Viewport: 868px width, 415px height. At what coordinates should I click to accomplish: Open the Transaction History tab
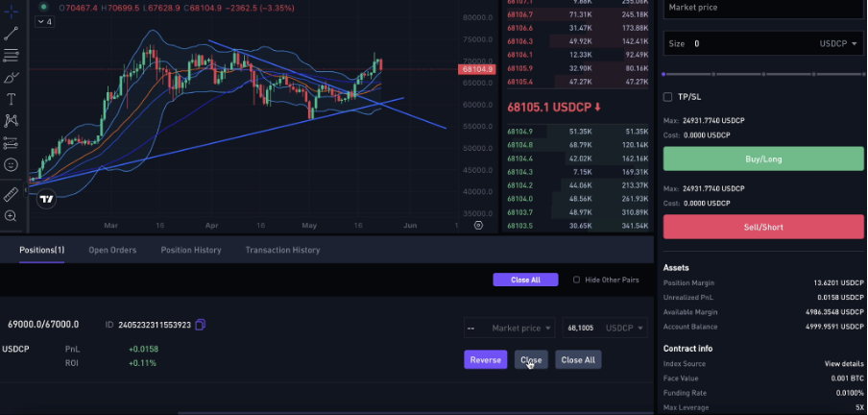click(x=282, y=250)
